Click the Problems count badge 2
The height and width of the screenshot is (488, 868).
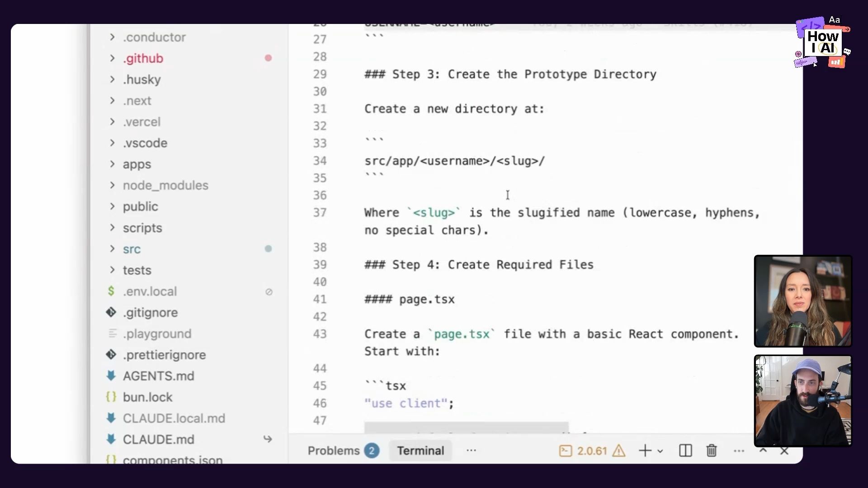[x=372, y=450]
